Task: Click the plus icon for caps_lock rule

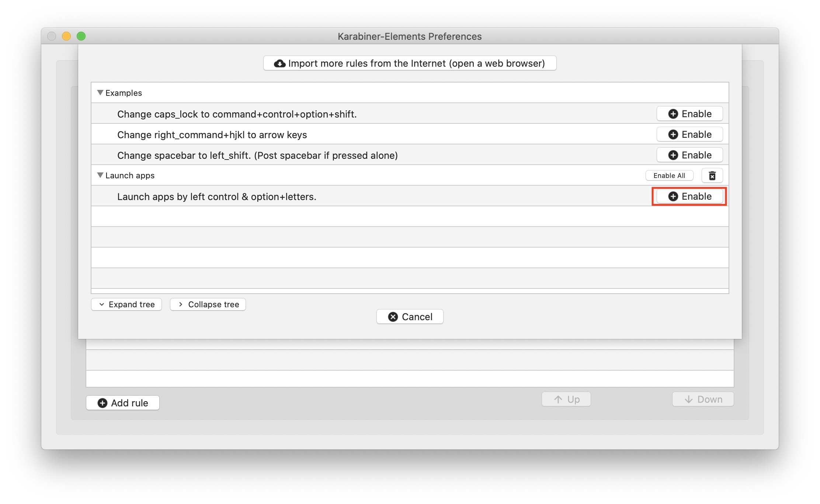Action: [673, 114]
